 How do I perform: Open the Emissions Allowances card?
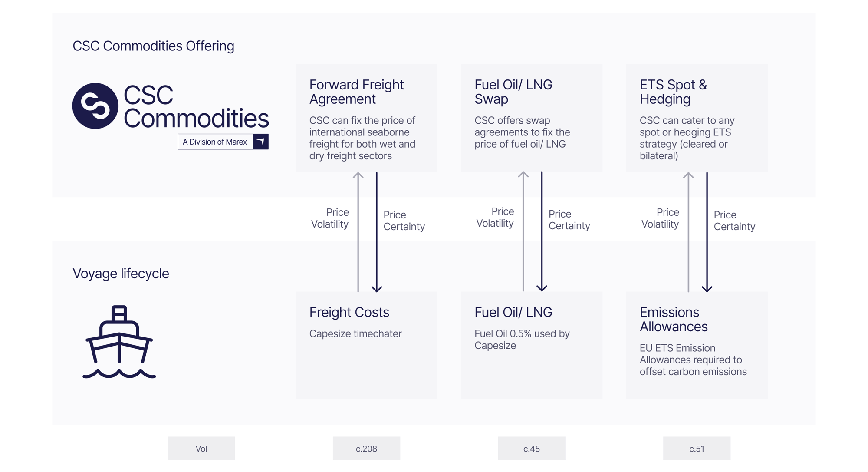(x=697, y=346)
